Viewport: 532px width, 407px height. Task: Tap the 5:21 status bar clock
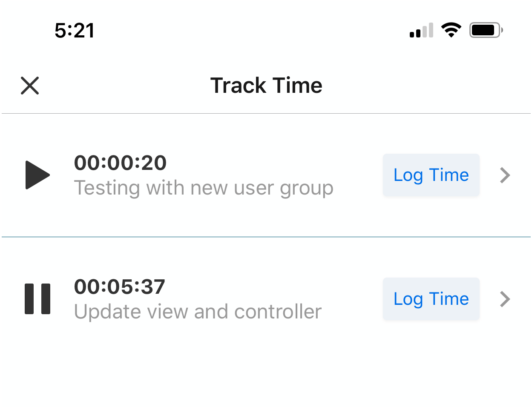[75, 31]
